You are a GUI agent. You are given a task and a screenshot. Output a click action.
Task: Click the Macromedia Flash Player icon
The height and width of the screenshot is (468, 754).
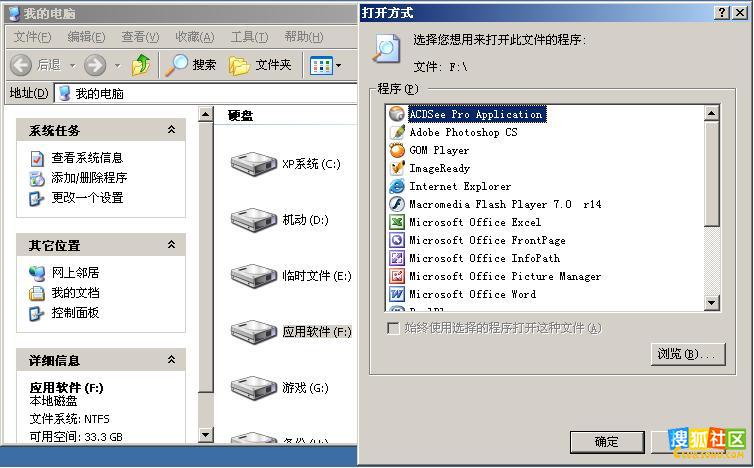[x=397, y=204]
